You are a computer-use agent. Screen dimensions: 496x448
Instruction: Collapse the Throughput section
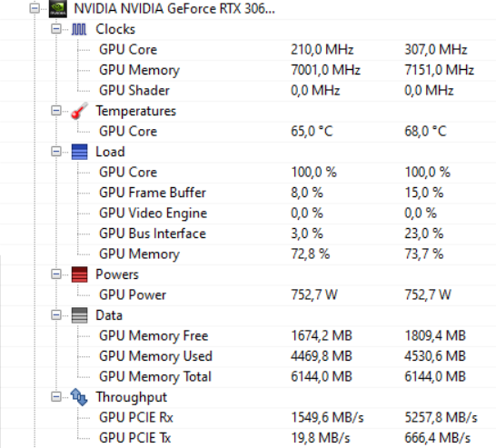(x=56, y=397)
